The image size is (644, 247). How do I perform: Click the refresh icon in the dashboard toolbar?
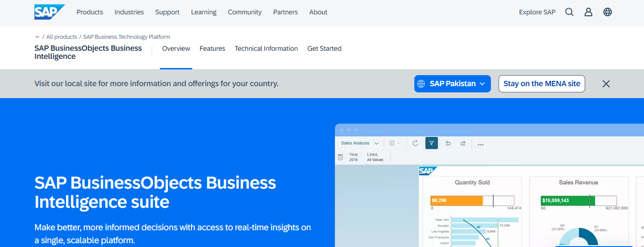tap(415, 143)
